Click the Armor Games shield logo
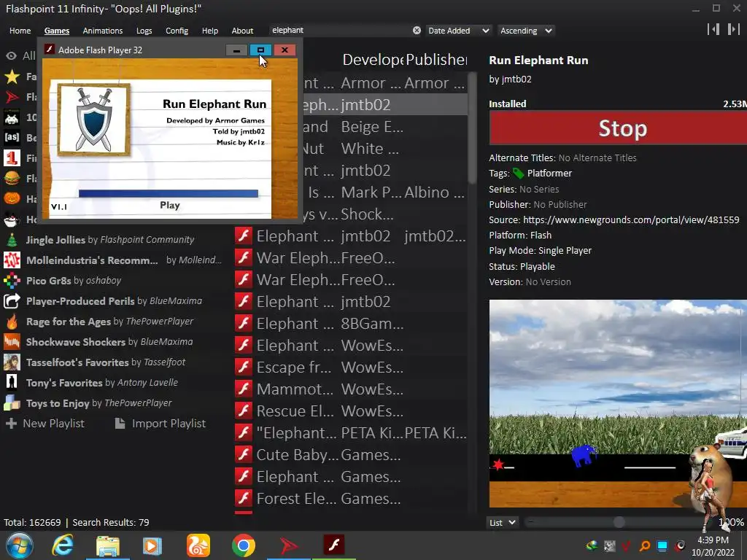The width and height of the screenshot is (747, 560). (x=94, y=120)
